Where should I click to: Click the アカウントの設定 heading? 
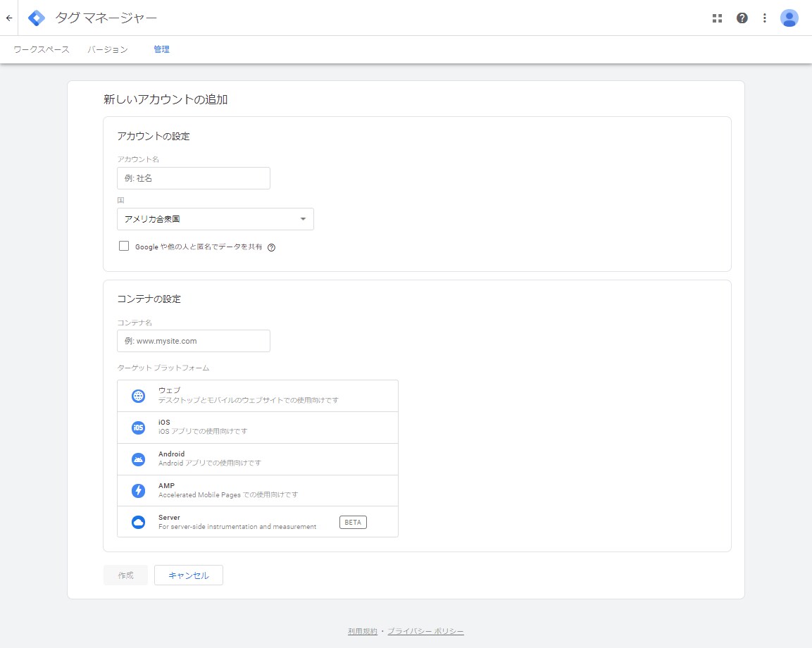pyautogui.click(x=154, y=136)
